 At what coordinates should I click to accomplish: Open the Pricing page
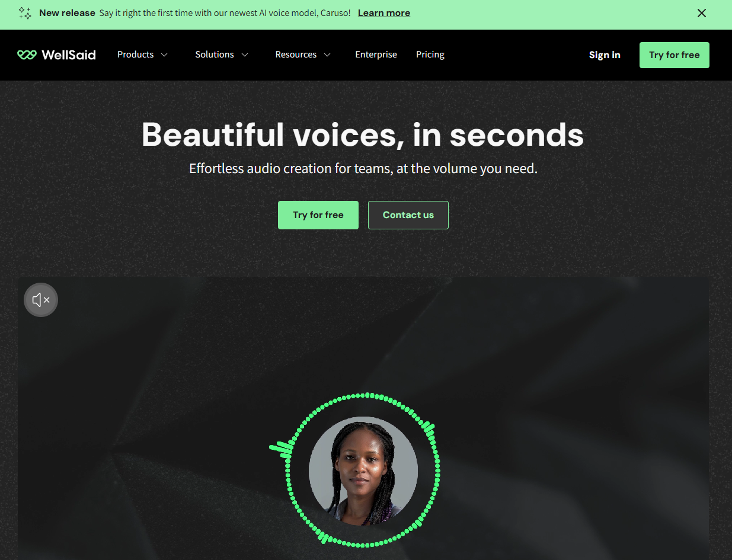(430, 55)
